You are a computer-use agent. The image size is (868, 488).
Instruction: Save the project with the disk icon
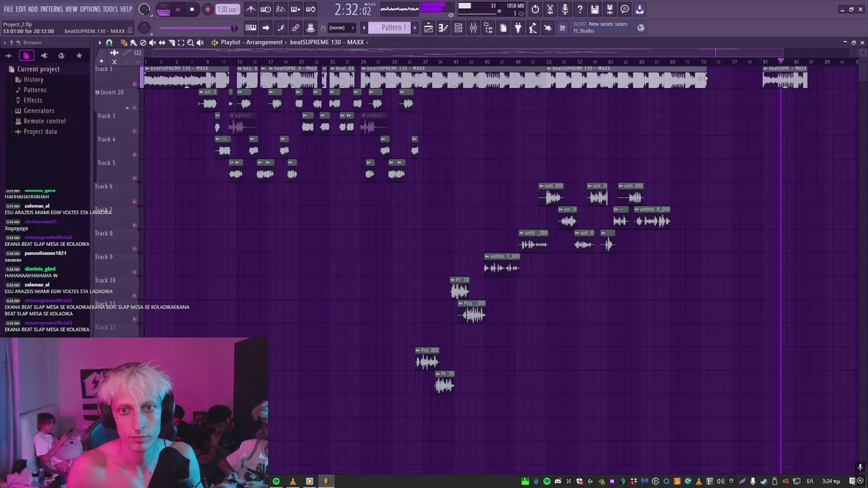pos(595,9)
